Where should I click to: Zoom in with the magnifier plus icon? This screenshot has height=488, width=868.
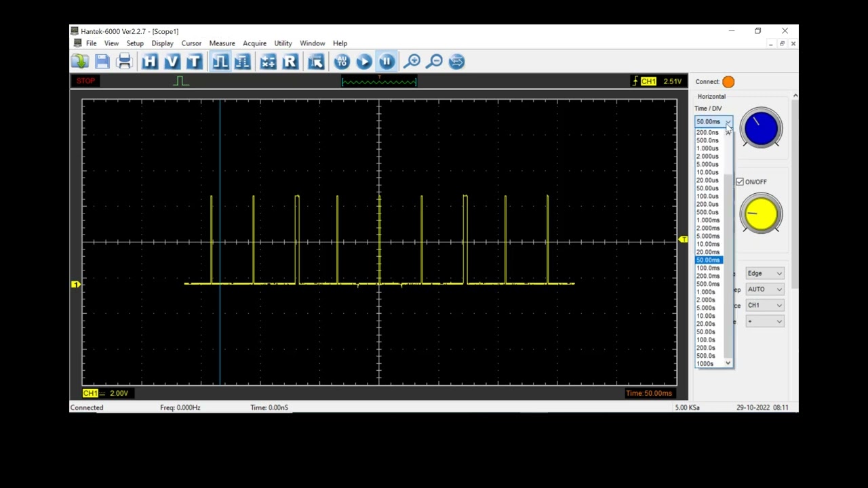pos(412,62)
